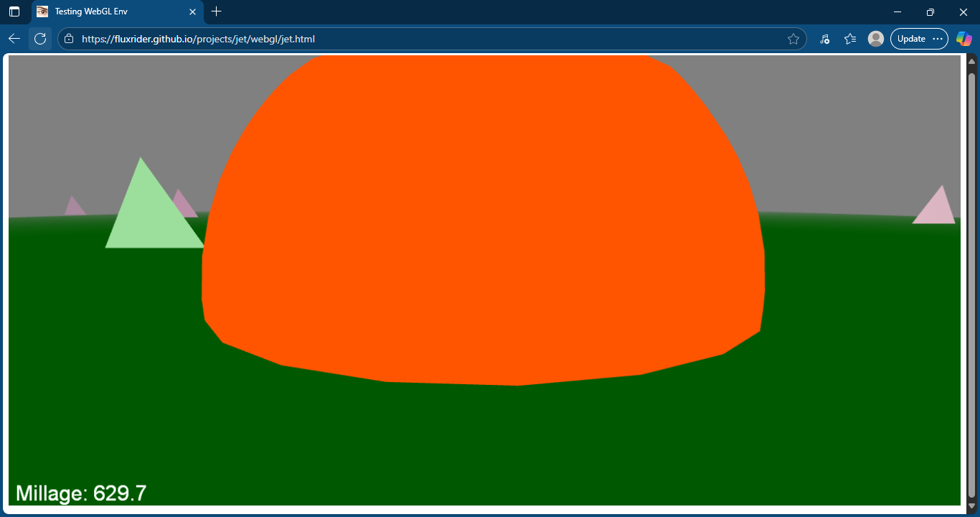Screen dimensions: 980x517
Task: Open a new tab with plus button
Action: 217,11
